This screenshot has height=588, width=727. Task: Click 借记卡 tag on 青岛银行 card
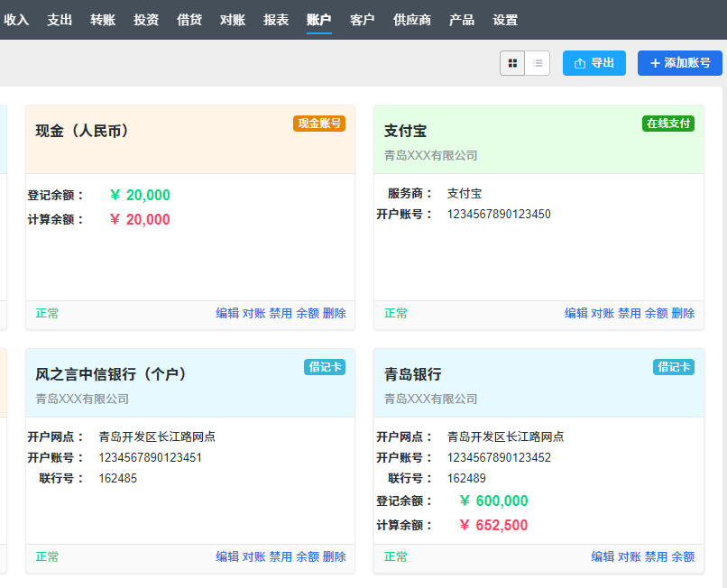coord(674,367)
